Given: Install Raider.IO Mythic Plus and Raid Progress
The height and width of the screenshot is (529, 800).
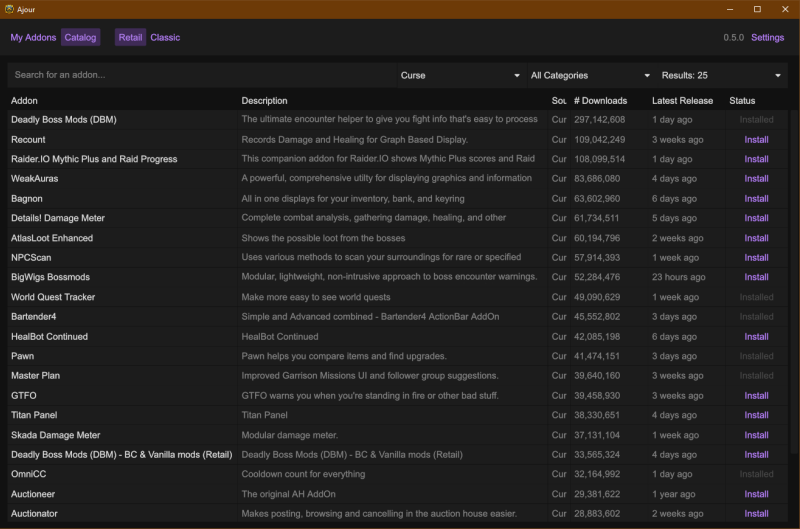Looking at the screenshot, I should [x=756, y=159].
